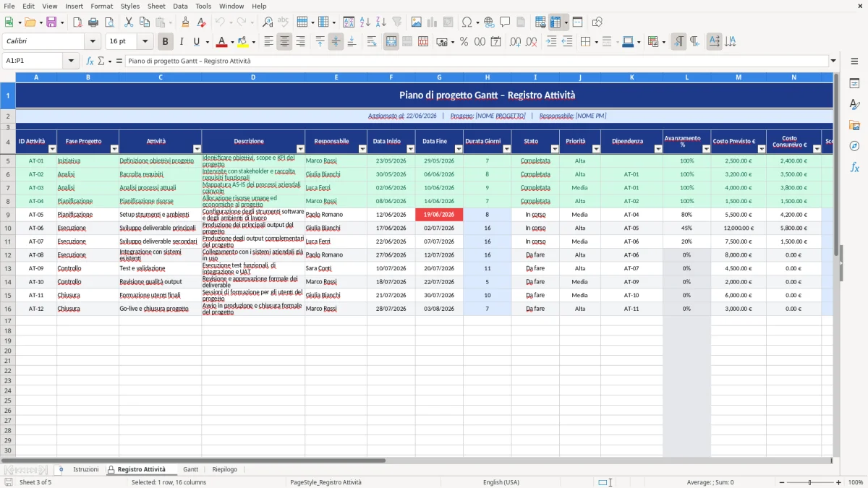Image resolution: width=868 pixels, height=488 pixels.
Task: Toggle Left-To-Right text direction
Action: click(x=678, y=42)
